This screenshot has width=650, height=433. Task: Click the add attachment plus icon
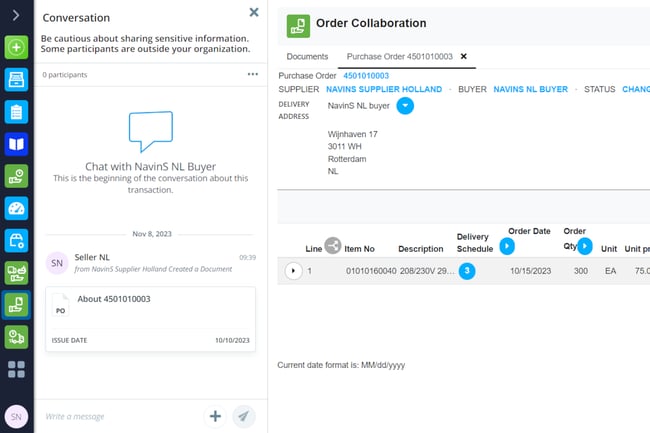[x=214, y=416]
